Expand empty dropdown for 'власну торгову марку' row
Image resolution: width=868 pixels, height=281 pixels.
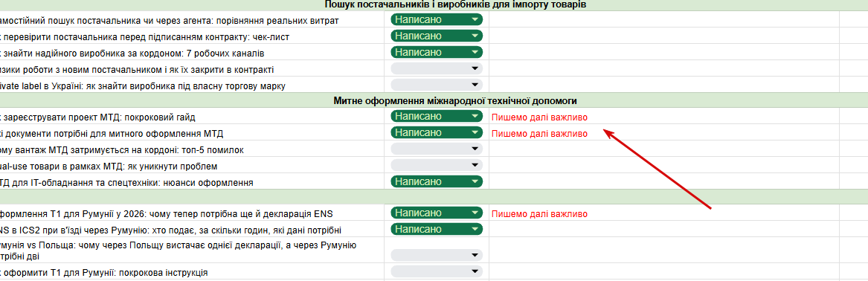[436, 85]
